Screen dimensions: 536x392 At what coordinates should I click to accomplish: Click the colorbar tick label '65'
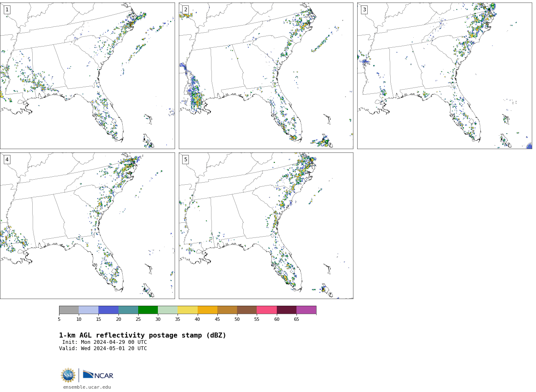pos(296,320)
